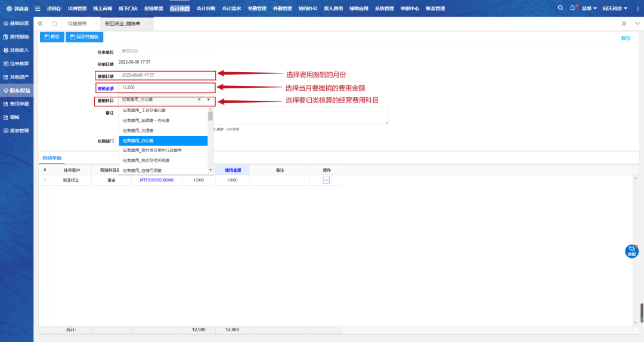Viewport: 644px width, 342px height.
Task: Clear the selected 摊销科目 with the x
Action: coord(199,100)
